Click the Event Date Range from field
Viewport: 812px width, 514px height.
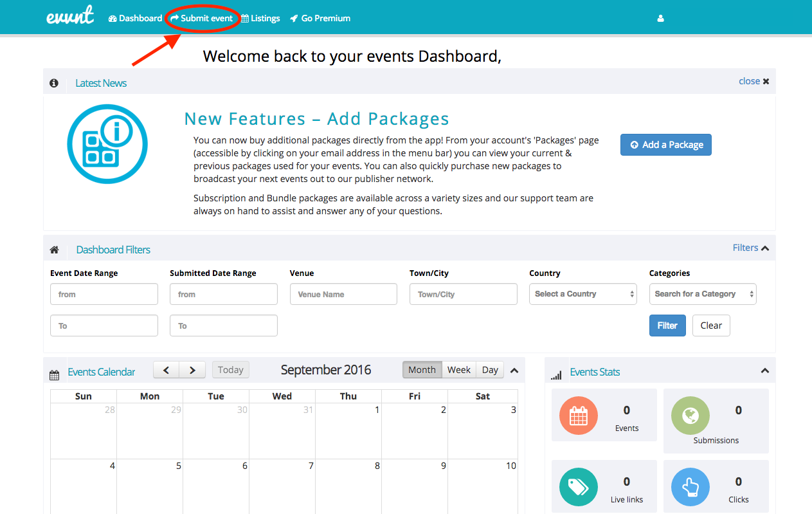tap(104, 294)
